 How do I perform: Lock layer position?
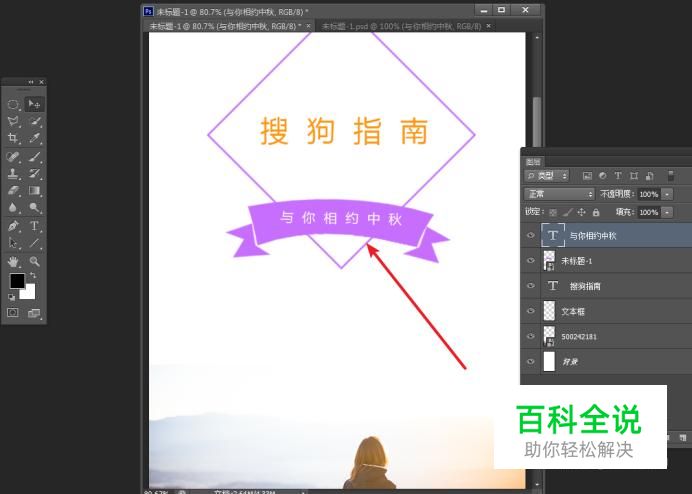coord(582,212)
